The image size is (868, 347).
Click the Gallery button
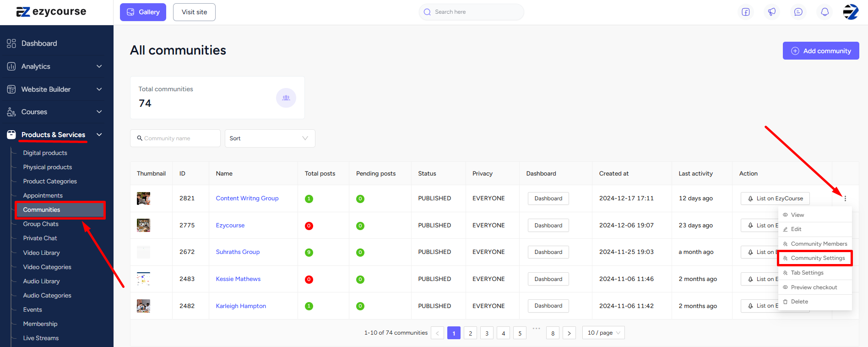pos(143,12)
